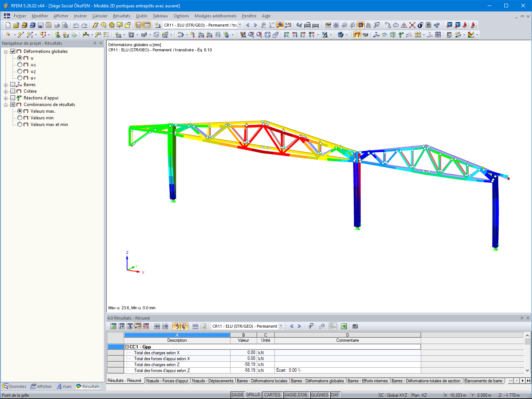Open Excel export in results panel toolbar

pos(343,326)
